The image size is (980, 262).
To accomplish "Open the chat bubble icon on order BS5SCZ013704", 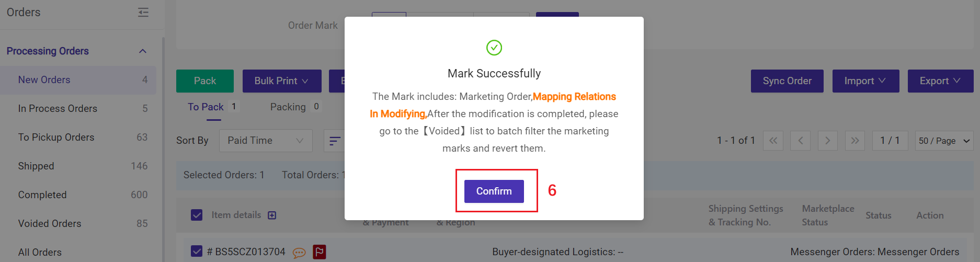I will [x=299, y=253].
